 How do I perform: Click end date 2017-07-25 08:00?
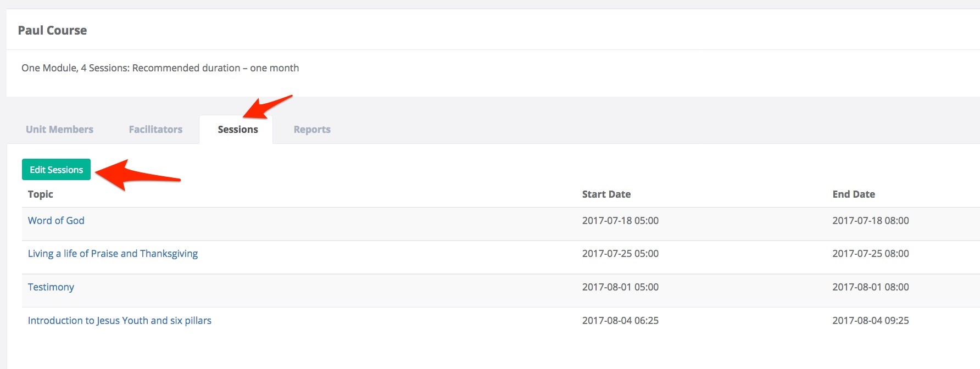(x=870, y=254)
